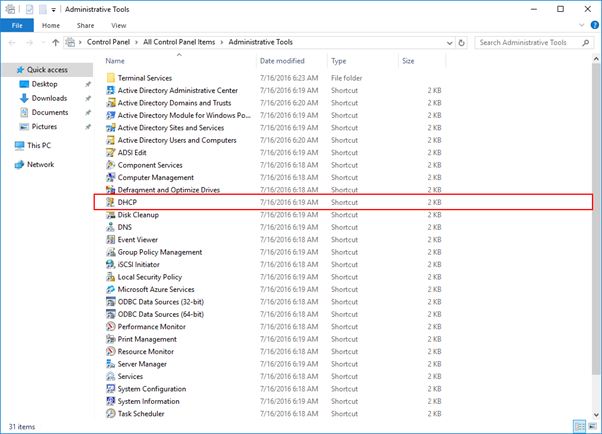Viewport: 602px width, 434px height.
Task: Select the Task Scheduler icon
Action: pos(111,414)
